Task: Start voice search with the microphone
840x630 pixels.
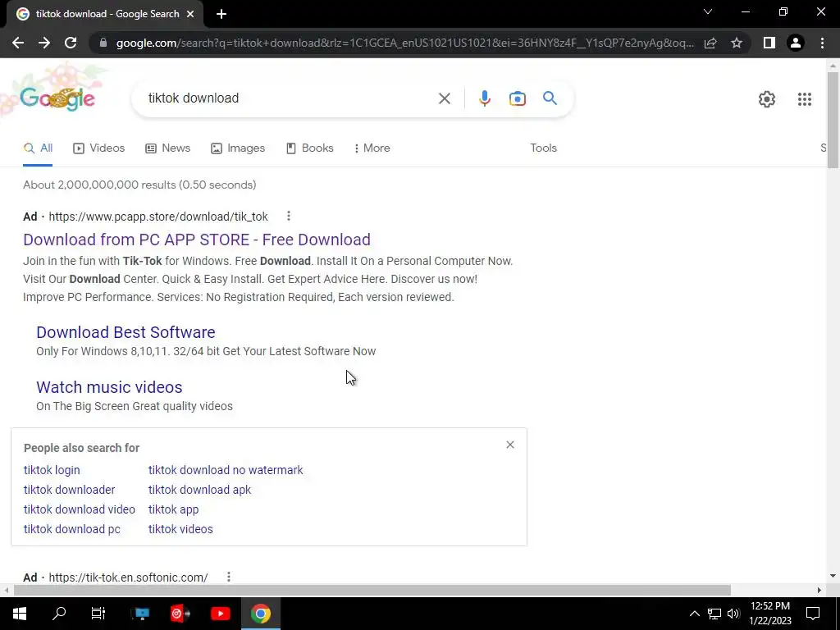Action: click(484, 98)
